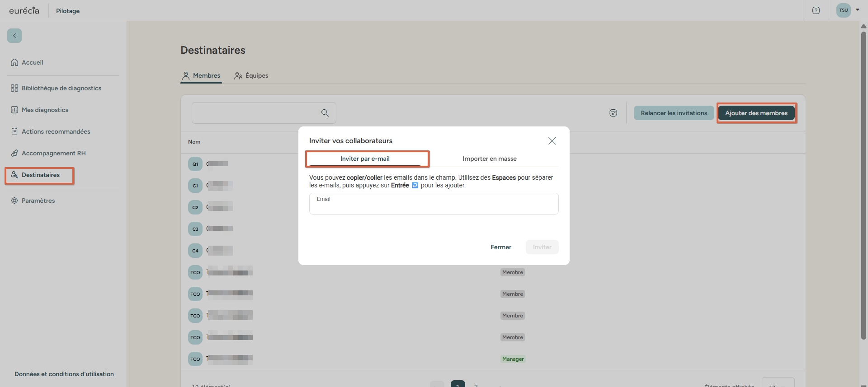This screenshot has width=868, height=387.
Task: Go to Accueil in the sidebar
Action: [32, 62]
